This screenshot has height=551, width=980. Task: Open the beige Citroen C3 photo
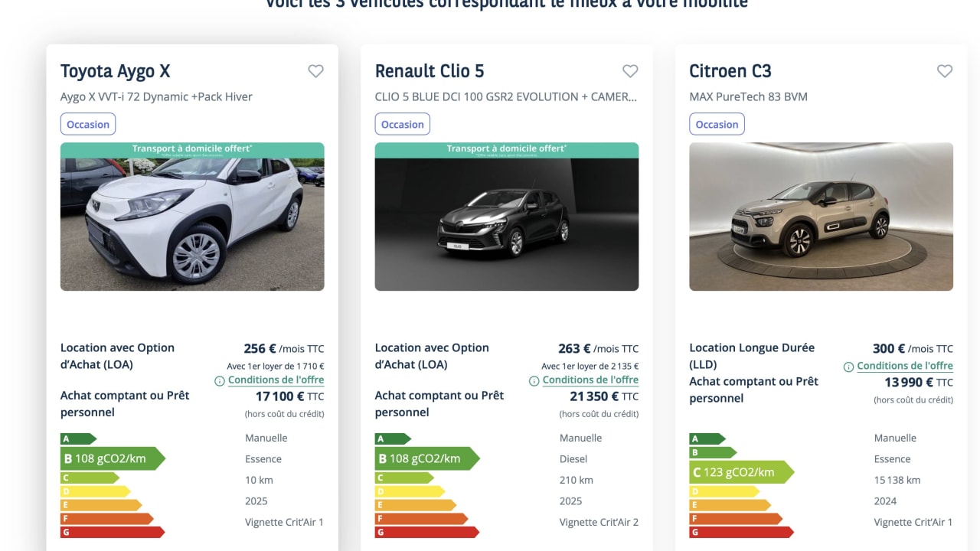click(x=822, y=217)
